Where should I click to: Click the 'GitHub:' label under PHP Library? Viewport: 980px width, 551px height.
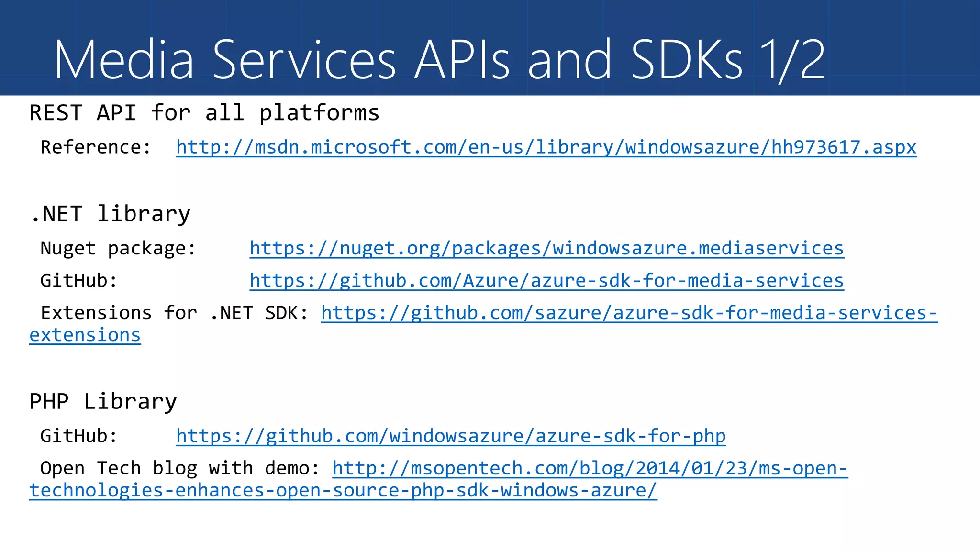click(79, 436)
